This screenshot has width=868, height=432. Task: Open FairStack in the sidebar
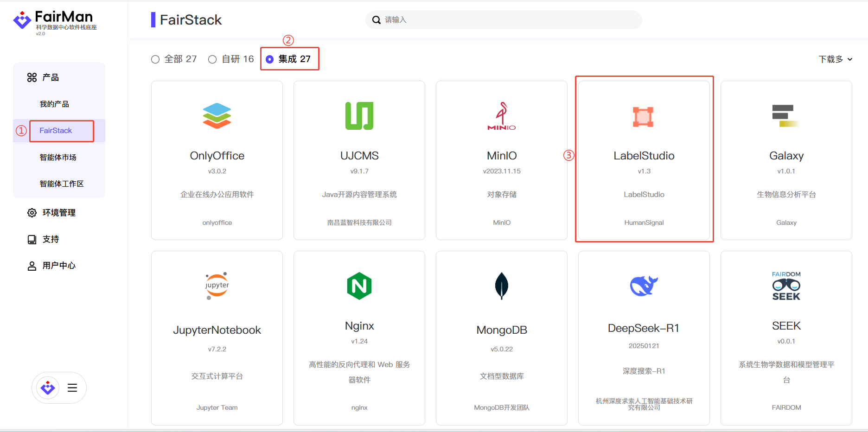(x=56, y=131)
